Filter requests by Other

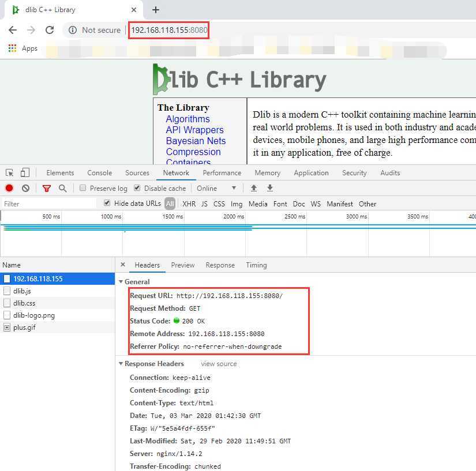tap(368, 204)
